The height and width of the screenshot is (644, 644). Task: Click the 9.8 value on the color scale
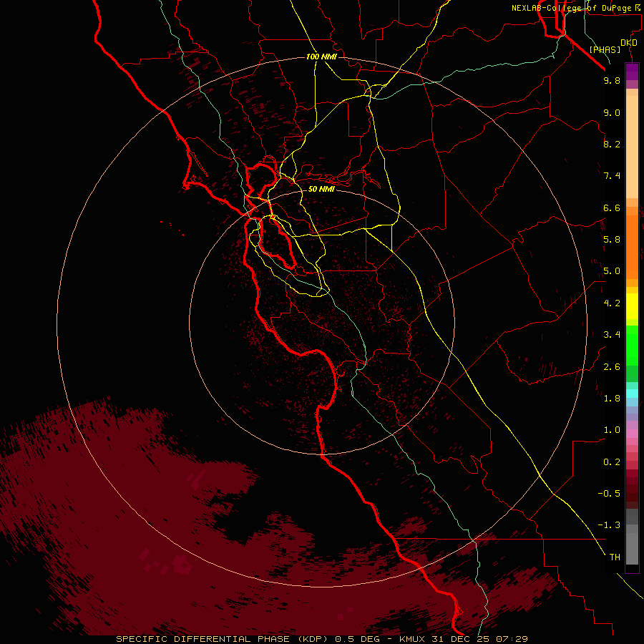[612, 80]
